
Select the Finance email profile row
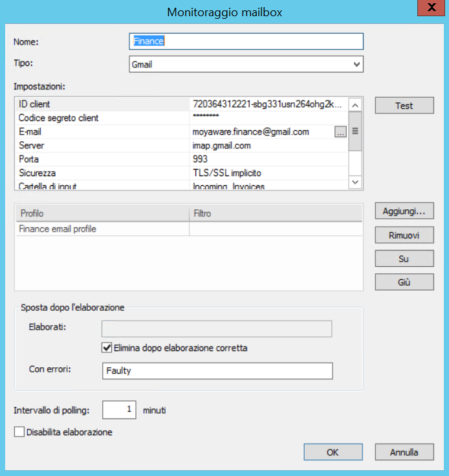coord(101,229)
